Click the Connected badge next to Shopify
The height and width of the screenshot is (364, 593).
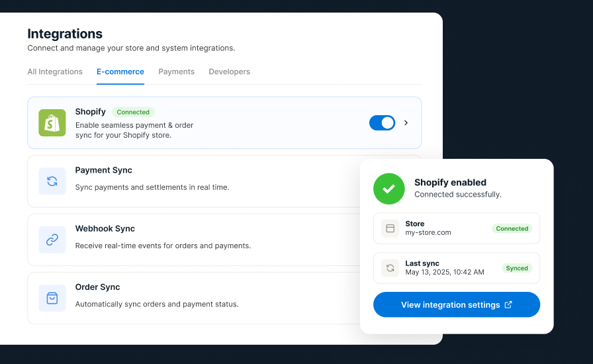[x=133, y=112]
